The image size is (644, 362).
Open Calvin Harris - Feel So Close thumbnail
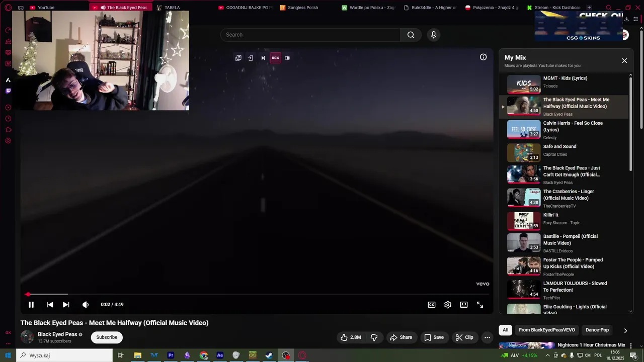click(x=524, y=129)
